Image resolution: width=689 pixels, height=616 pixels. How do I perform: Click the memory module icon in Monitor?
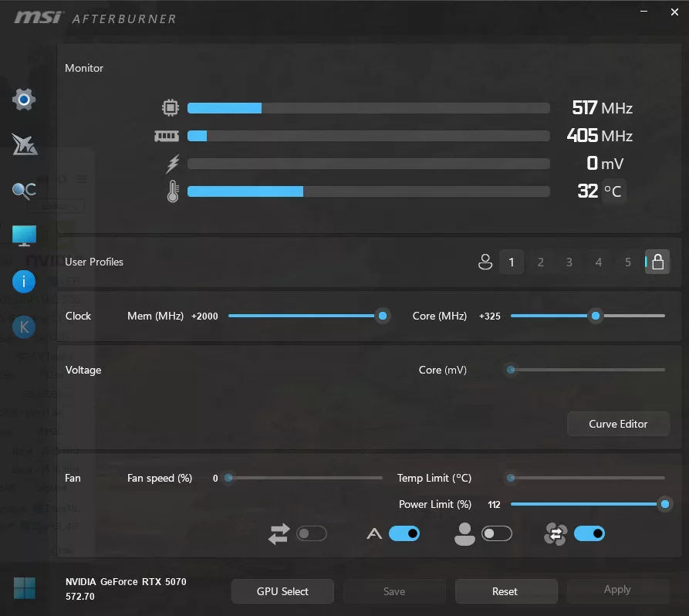pyautogui.click(x=167, y=136)
